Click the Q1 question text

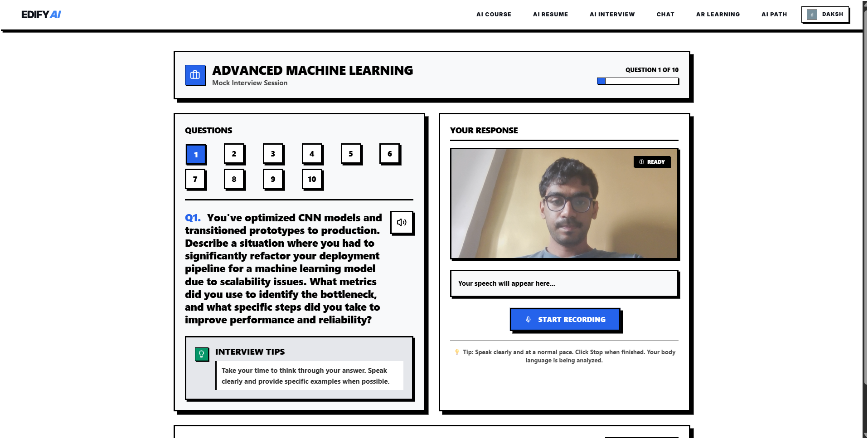[283, 269]
